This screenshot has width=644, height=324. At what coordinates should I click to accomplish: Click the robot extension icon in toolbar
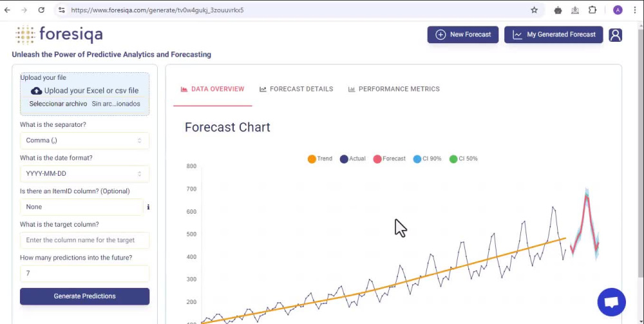tap(558, 10)
